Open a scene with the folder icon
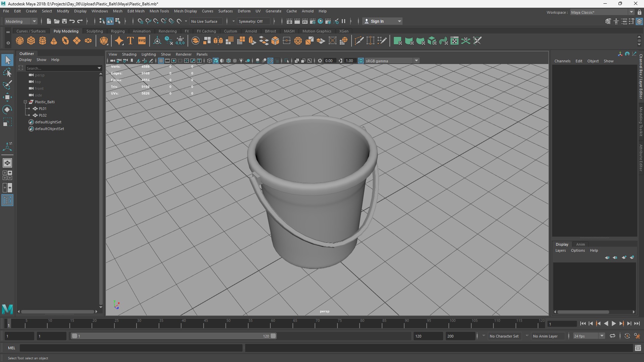 57,21
